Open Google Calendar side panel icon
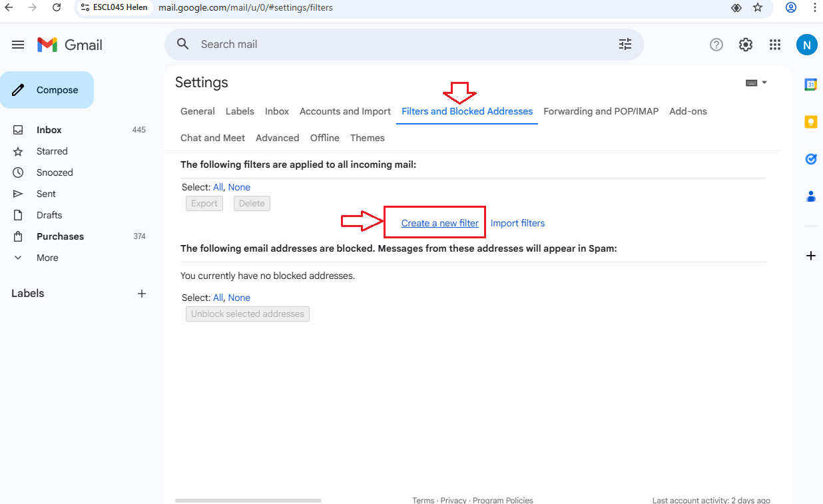The image size is (823, 504). click(810, 85)
